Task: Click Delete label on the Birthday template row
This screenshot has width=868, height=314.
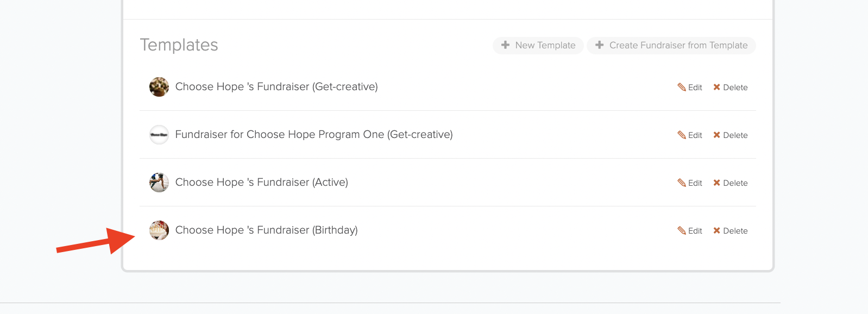Action: pyautogui.click(x=735, y=231)
